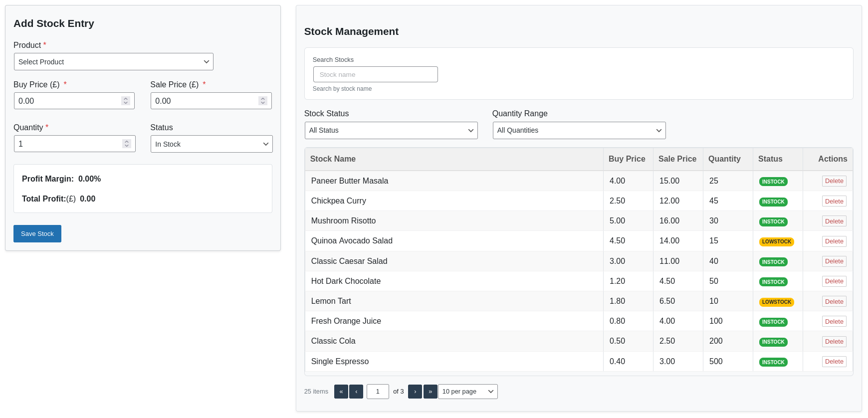Click the Buy Price spinner arrows
This screenshot has width=868, height=418.
click(126, 101)
